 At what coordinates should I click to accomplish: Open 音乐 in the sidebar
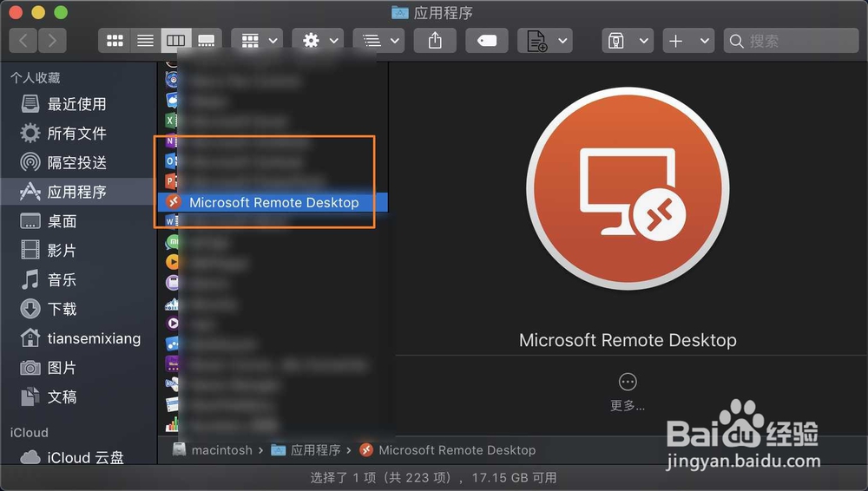(77, 279)
